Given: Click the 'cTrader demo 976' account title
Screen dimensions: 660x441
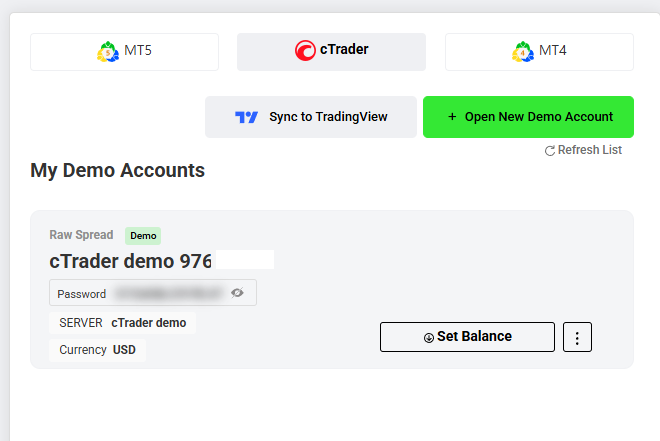Looking at the screenshot, I should click(x=130, y=261).
